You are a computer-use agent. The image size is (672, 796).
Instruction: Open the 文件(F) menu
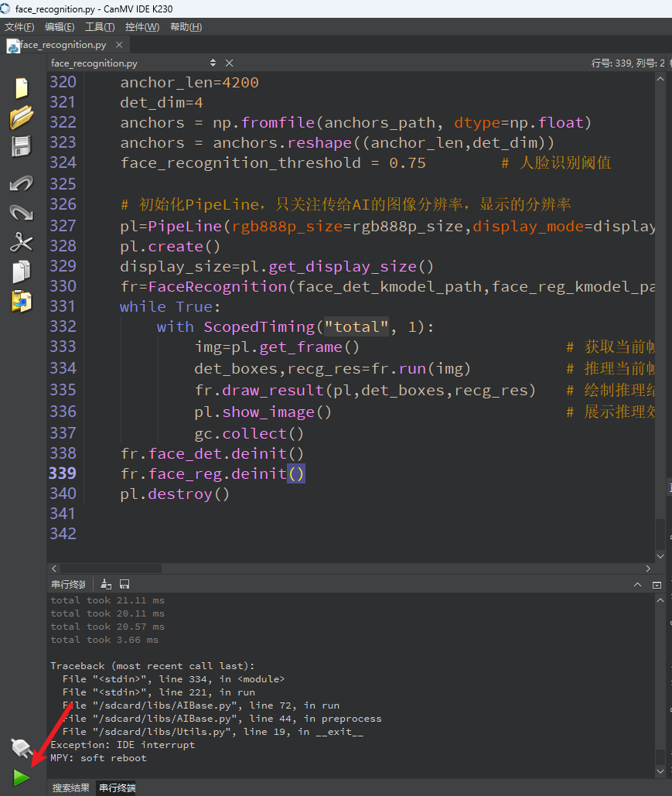[19, 27]
